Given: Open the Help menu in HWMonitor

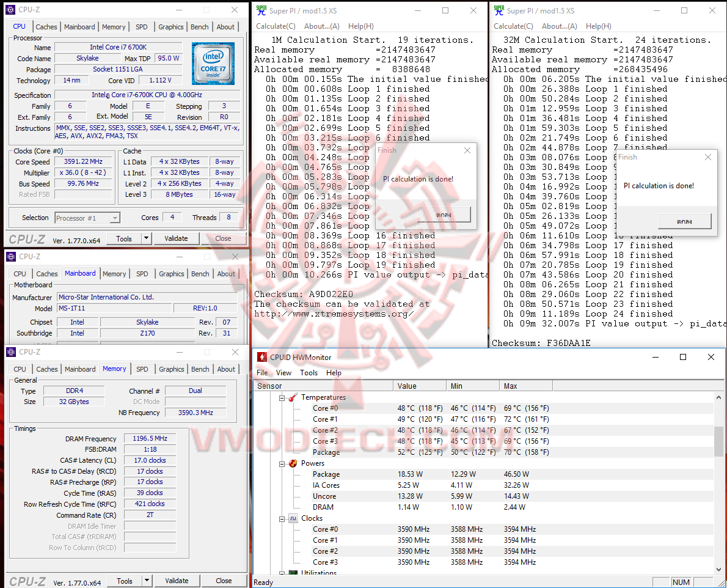Looking at the screenshot, I should pyautogui.click(x=334, y=373).
